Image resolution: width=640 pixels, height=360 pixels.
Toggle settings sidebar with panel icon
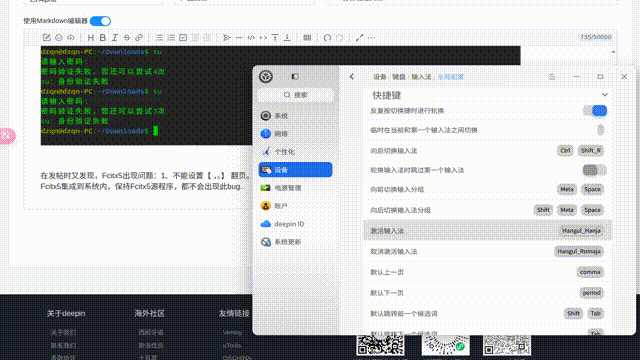(x=295, y=76)
